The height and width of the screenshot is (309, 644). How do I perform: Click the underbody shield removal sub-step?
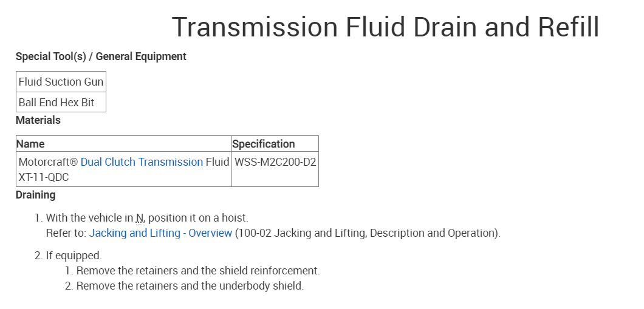(190, 286)
